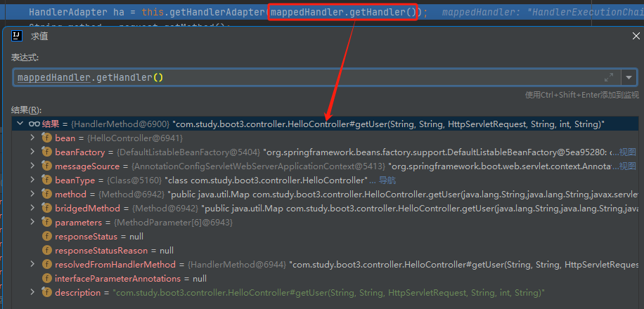Screen dimensions: 644x309
Task: Click the glasses watch icon beside 结果
Action: tap(34, 124)
